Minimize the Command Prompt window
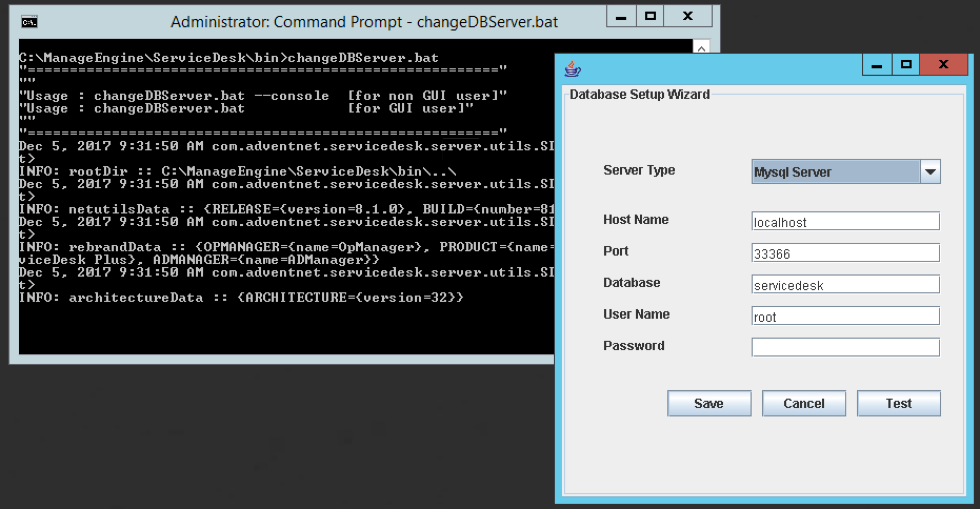 [621, 16]
